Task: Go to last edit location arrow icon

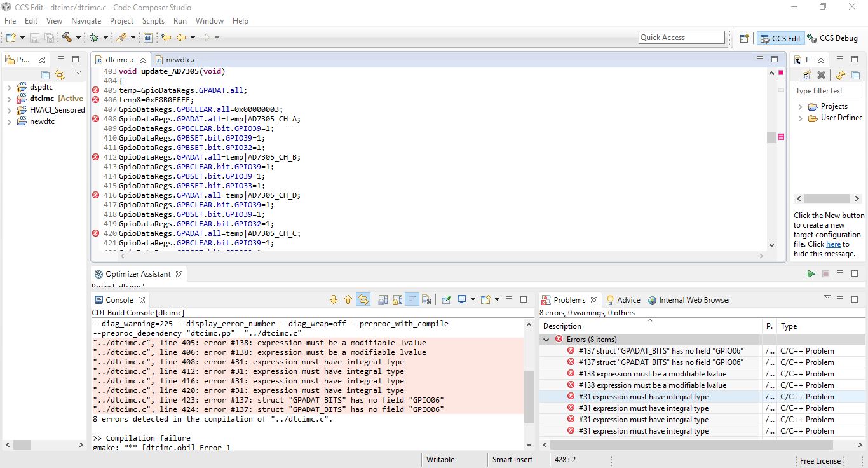Action: point(166,38)
